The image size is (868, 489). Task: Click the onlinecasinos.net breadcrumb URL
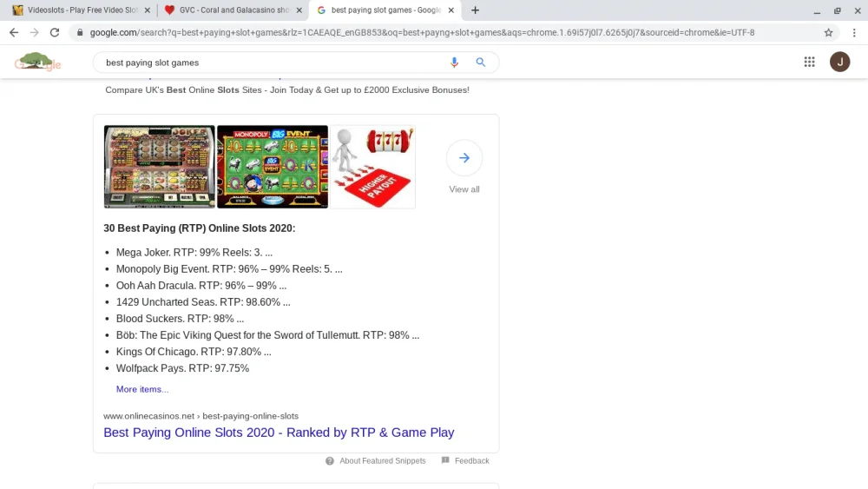201,416
